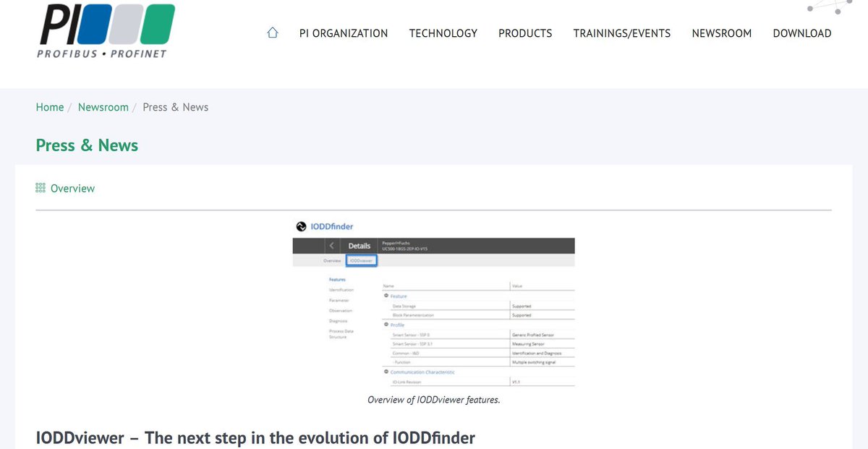Click the grid icon next to Overview
This screenshot has width=868, height=449.
coord(40,187)
